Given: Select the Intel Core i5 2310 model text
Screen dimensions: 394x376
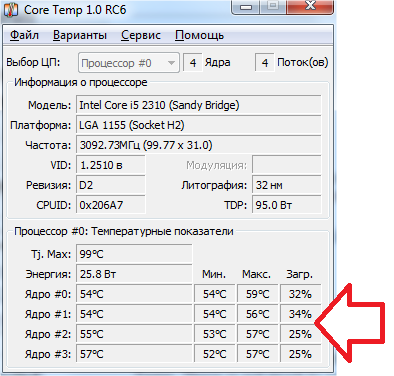Looking at the screenshot, I should pos(159,105).
